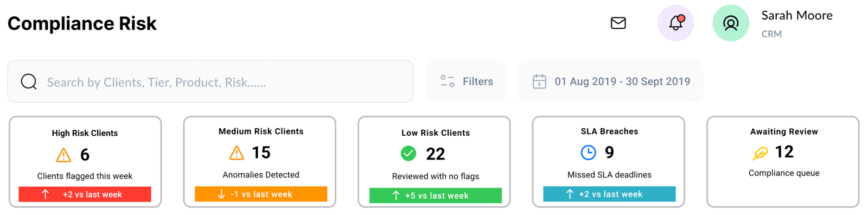
Task: Open the Filters button
Action: [x=466, y=81]
